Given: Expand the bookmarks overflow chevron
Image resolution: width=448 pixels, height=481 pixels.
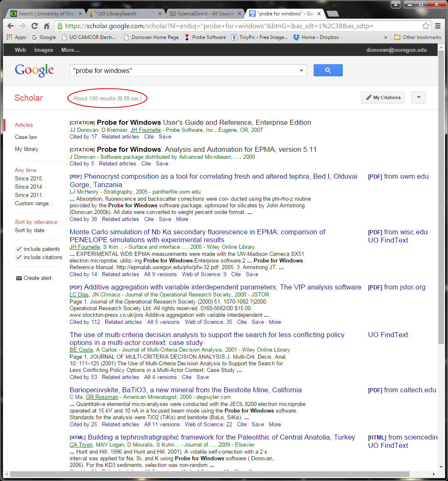Looking at the screenshot, I should tap(385, 37).
